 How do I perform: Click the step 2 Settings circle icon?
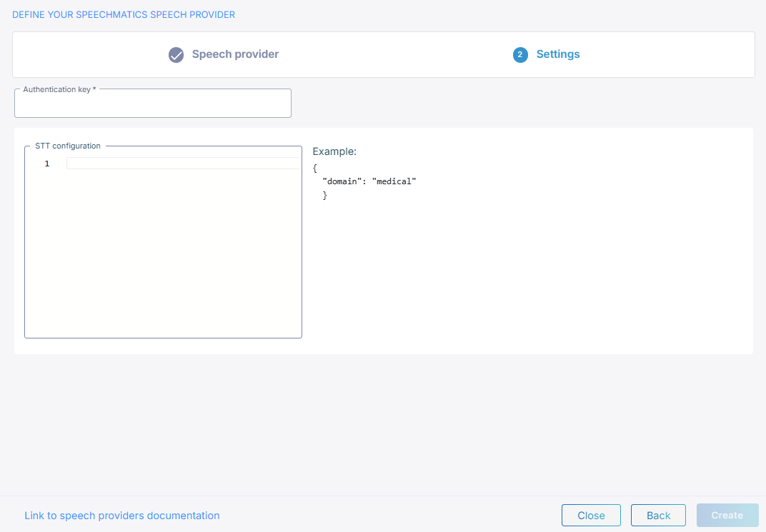pos(520,55)
